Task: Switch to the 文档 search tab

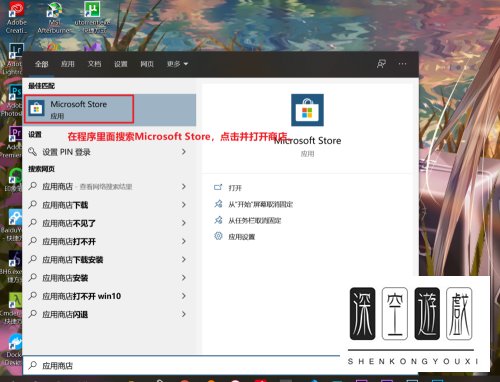Action: coord(94,64)
